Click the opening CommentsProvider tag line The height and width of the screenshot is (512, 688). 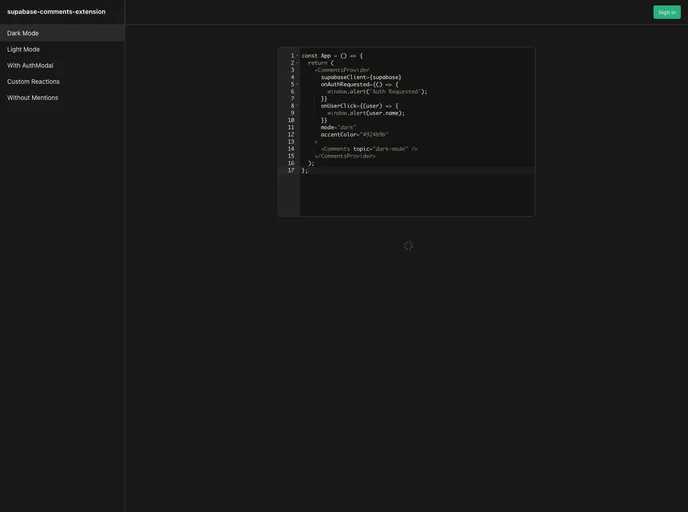coord(342,70)
